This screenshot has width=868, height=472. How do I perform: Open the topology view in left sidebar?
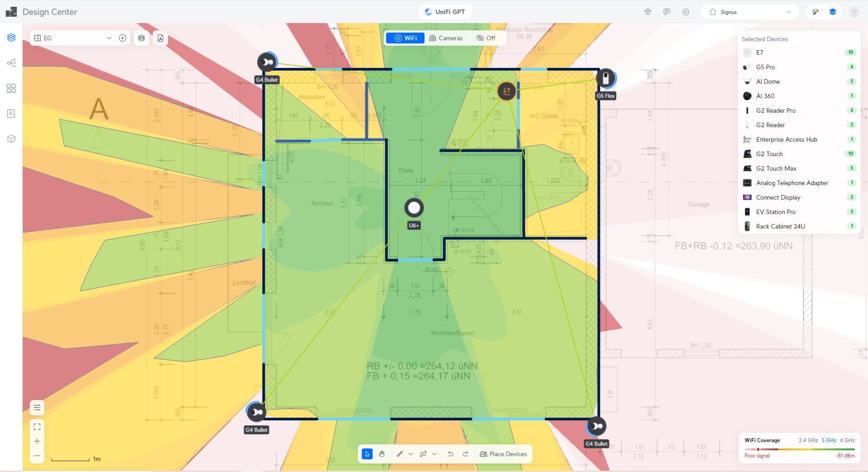tap(11, 63)
